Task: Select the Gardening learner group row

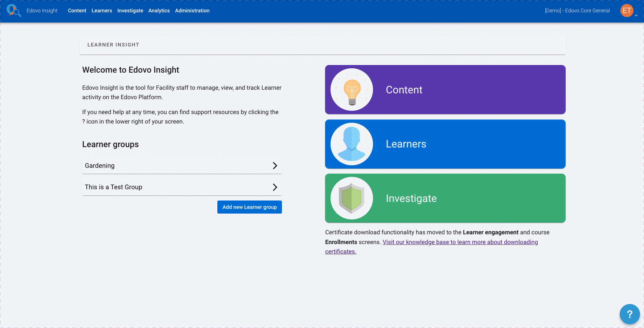Action: point(182,166)
